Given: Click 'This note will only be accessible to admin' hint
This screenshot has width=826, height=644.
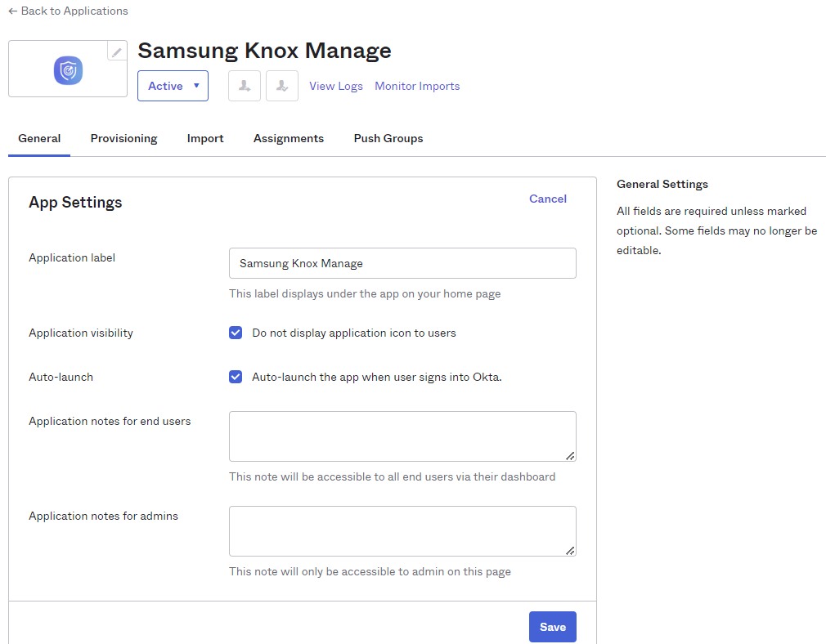Looking at the screenshot, I should click(370, 571).
